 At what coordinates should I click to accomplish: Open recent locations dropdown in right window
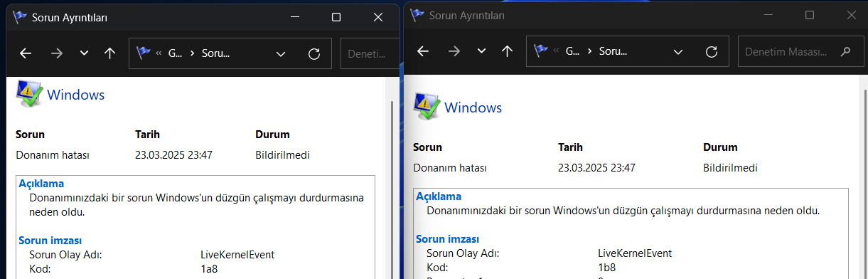click(481, 51)
